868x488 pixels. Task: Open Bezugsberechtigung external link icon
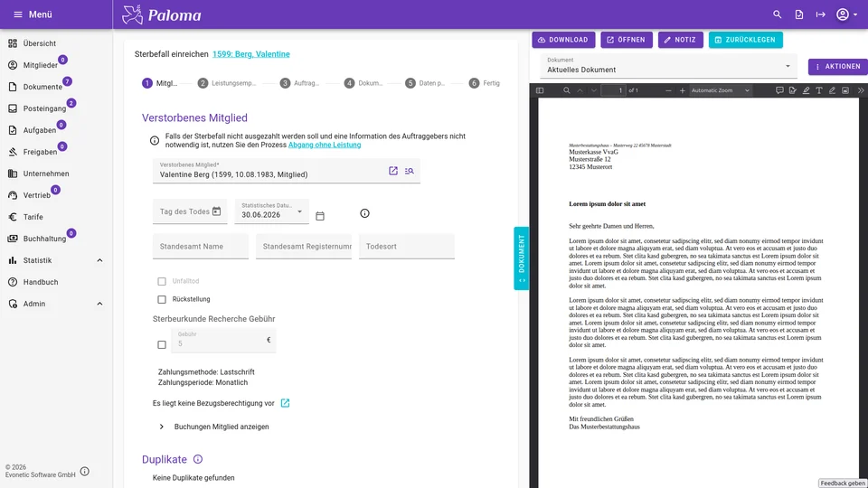(x=285, y=403)
